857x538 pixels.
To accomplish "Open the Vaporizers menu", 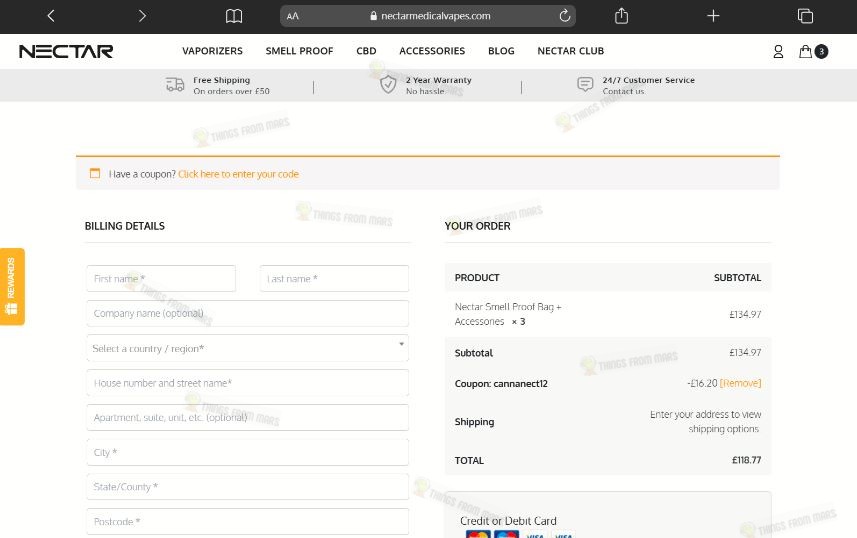I will click(213, 51).
